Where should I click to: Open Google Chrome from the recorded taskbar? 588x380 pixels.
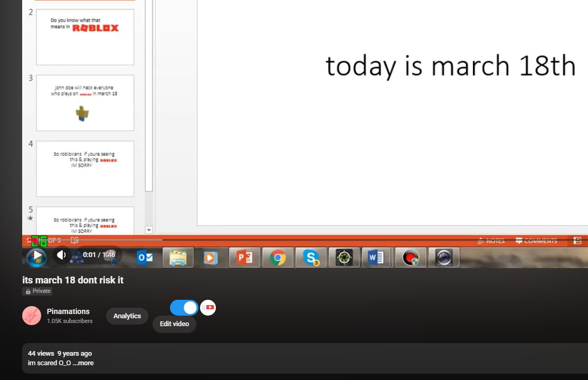coord(278,258)
